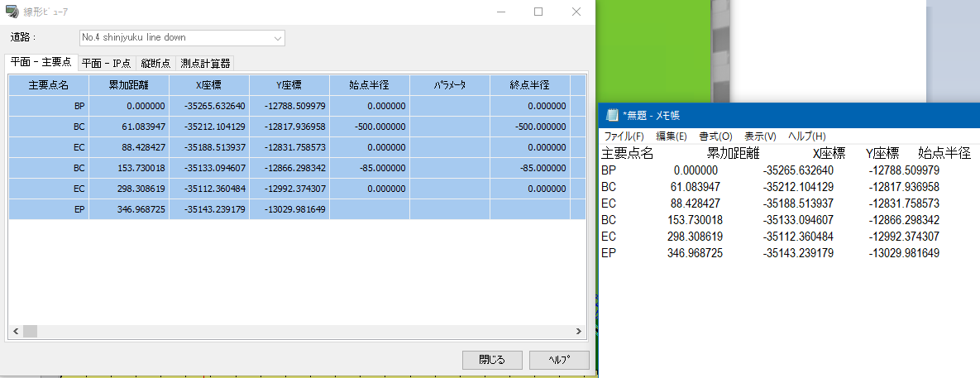The image size is (980, 378).
Task: Open 編集(E) menu in メモ帳
Action: pyautogui.click(x=672, y=136)
